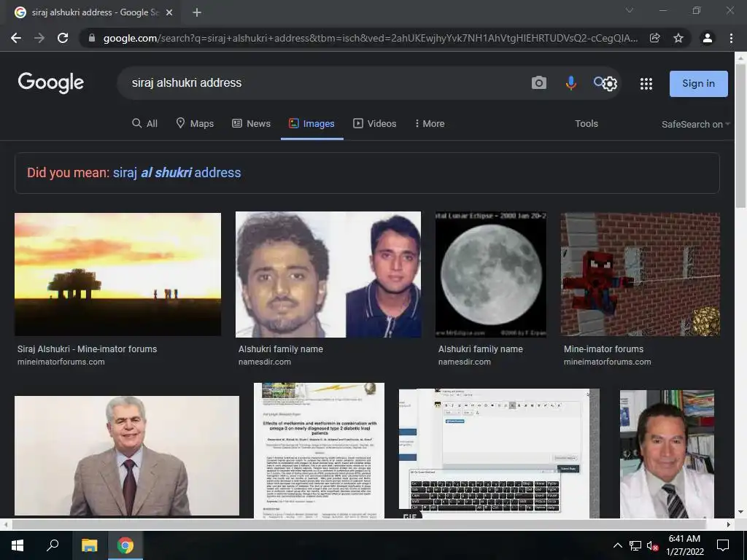This screenshot has width=747, height=560.
Task: Open the Google apps grid icon
Action: tap(646, 84)
